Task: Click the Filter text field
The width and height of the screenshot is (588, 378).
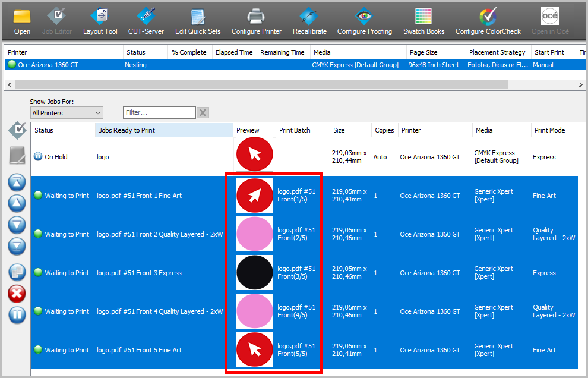Action: [x=159, y=113]
